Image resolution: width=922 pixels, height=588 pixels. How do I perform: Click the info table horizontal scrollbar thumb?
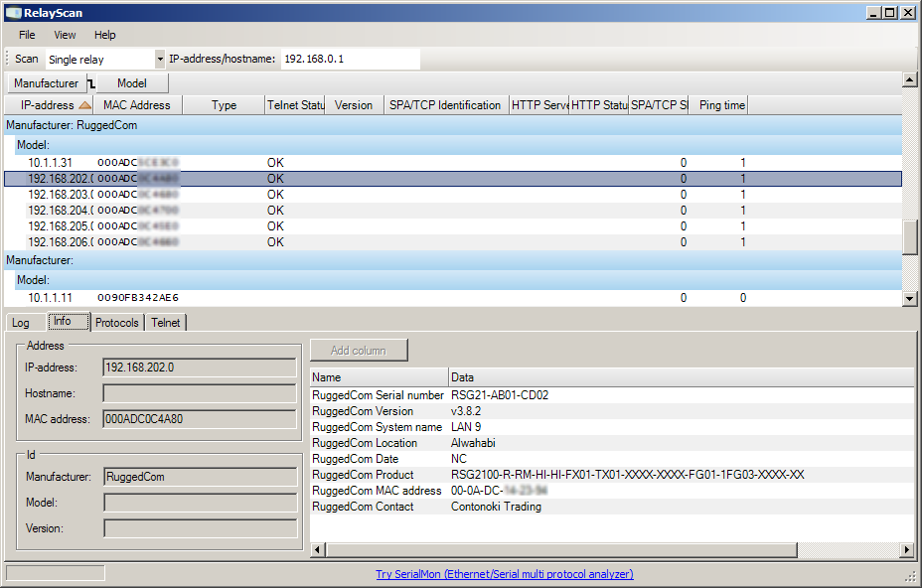(x=561, y=550)
